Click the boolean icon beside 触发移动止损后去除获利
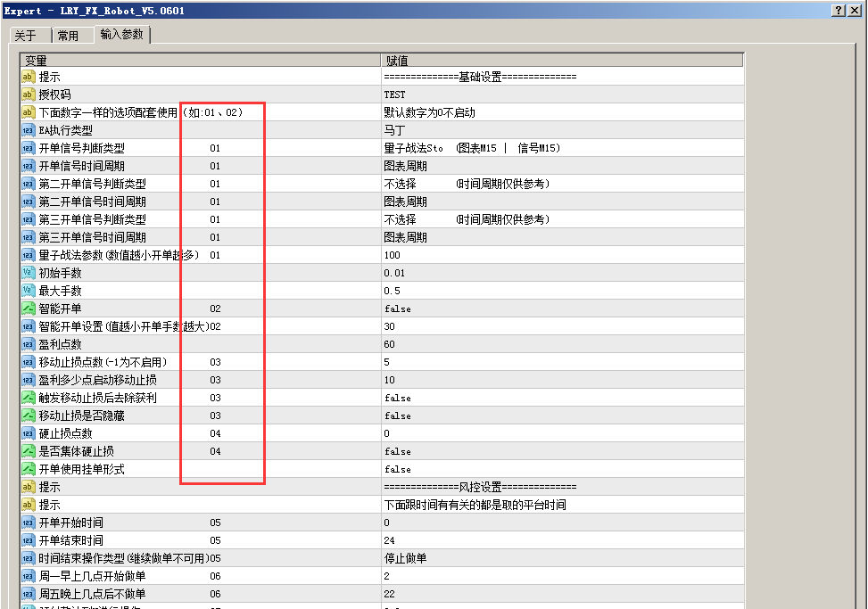Screen dimensions: 868x609 pyautogui.click(x=29, y=398)
